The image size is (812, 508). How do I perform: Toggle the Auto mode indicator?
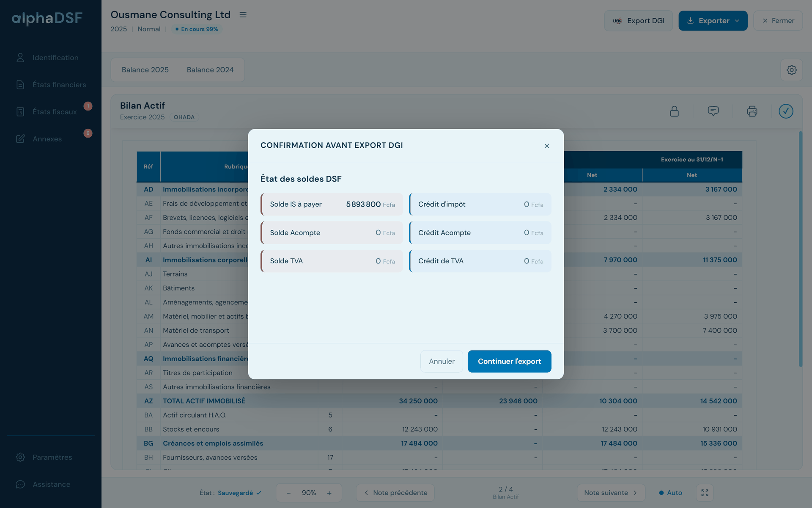tap(670, 493)
